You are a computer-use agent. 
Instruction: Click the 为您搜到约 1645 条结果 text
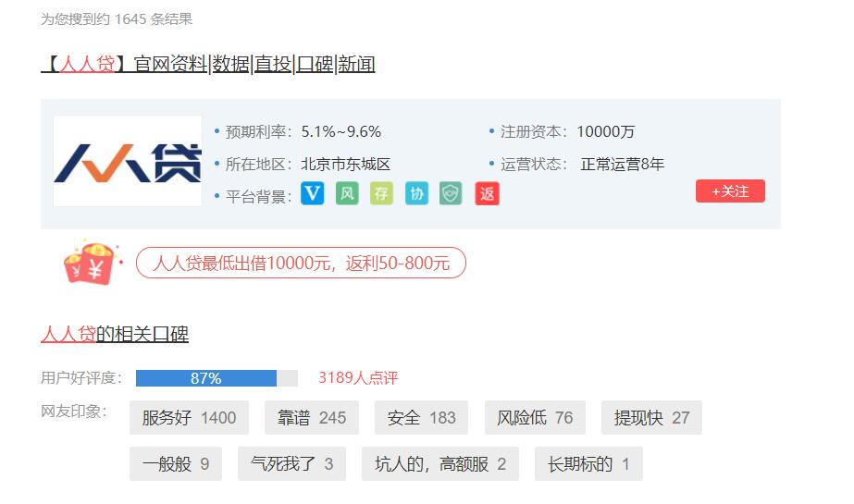click(x=117, y=19)
